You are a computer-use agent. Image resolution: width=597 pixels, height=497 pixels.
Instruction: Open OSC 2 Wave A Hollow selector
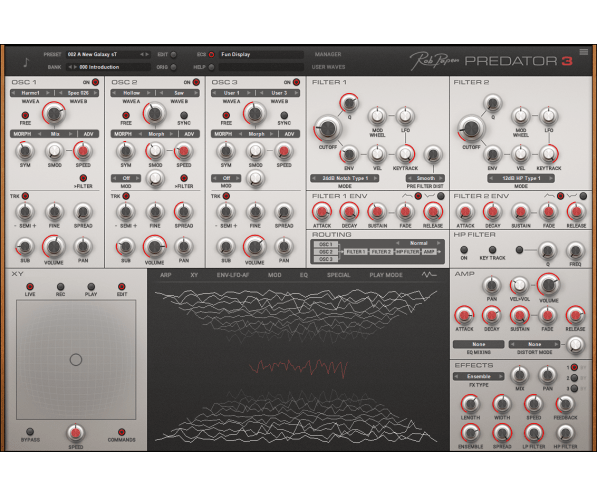click(x=131, y=93)
